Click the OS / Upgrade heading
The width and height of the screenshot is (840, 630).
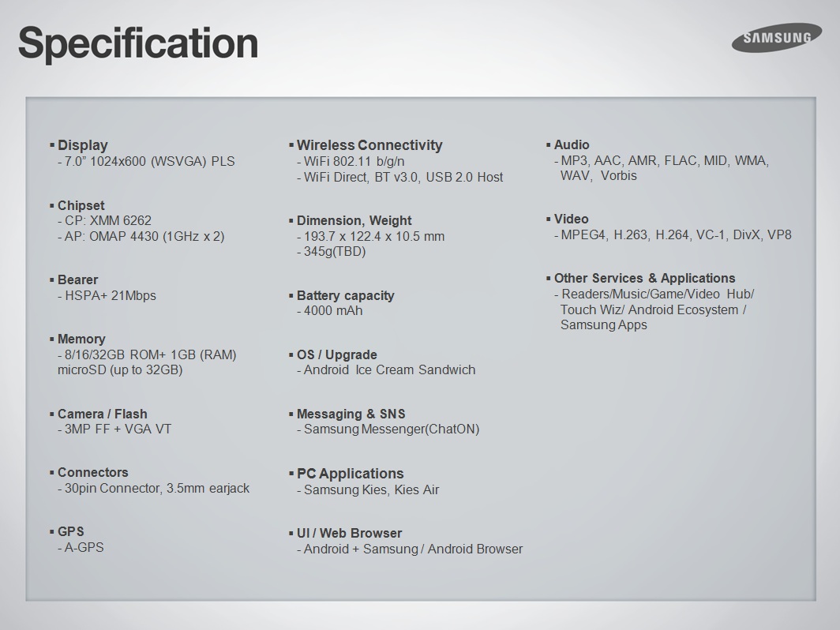click(x=337, y=354)
